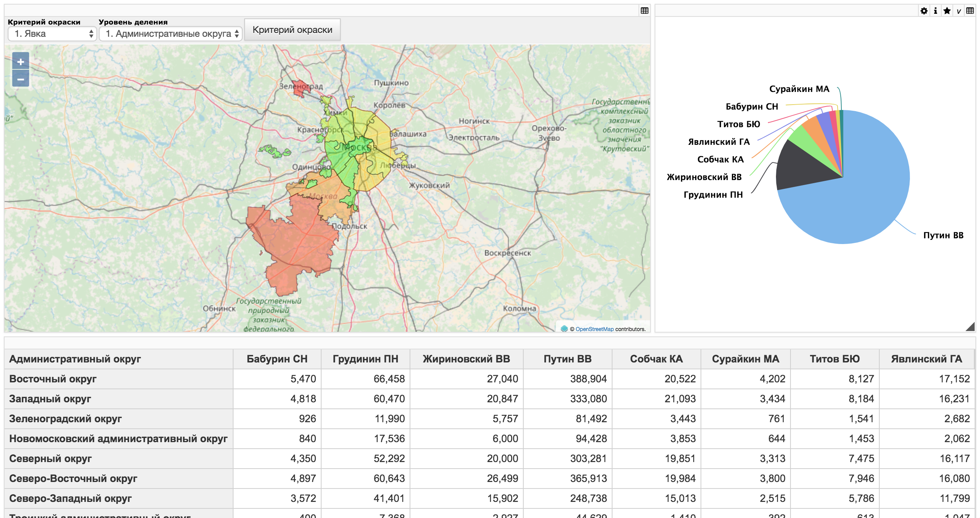Select the Зеленоградский округ row
This screenshot has width=980, height=518.
coord(490,419)
